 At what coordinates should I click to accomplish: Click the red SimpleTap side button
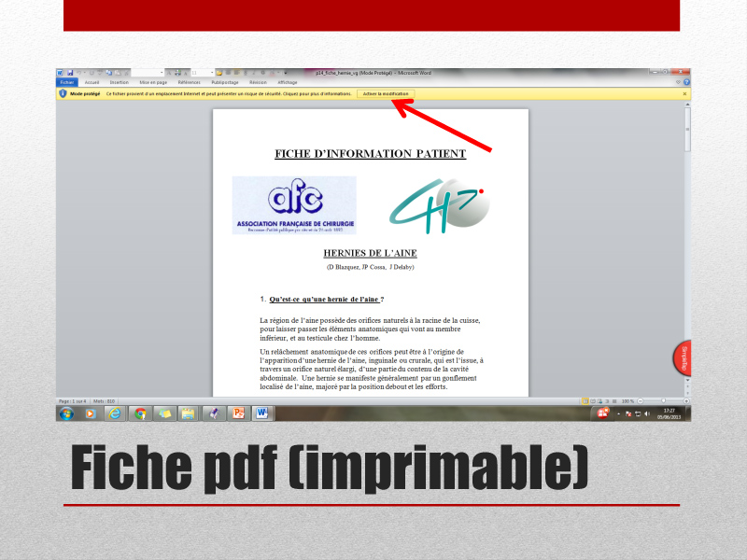683,358
